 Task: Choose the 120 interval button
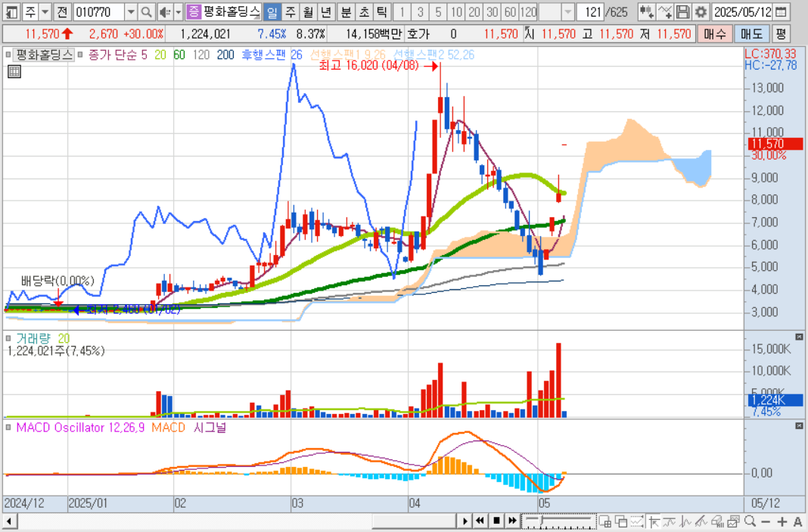click(528, 11)
